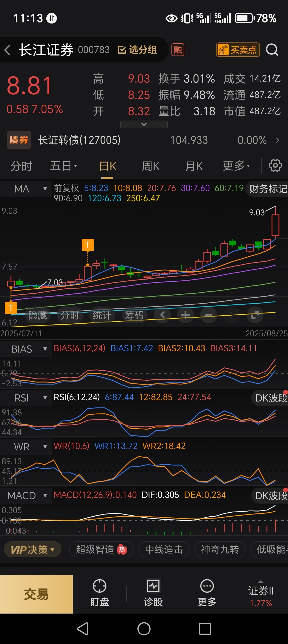Open the BIAS indicator dropdown
288x644 pixels.
tap(26, 349)
